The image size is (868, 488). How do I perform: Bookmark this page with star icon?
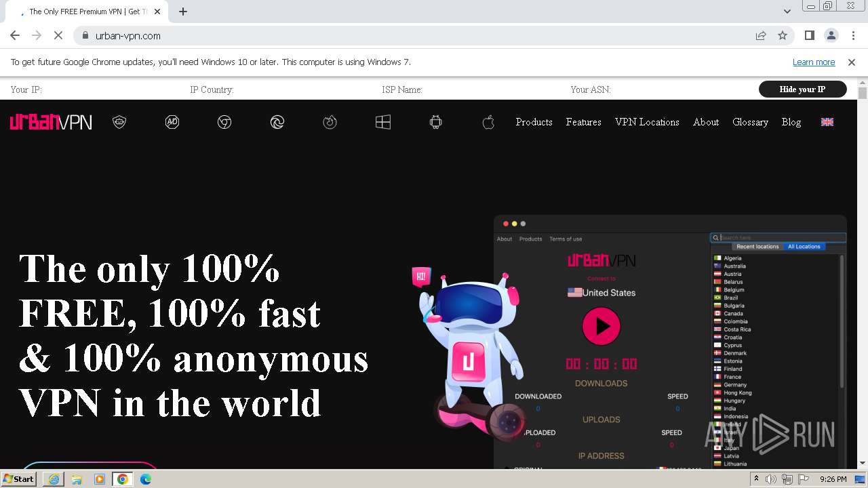(783, 36)
